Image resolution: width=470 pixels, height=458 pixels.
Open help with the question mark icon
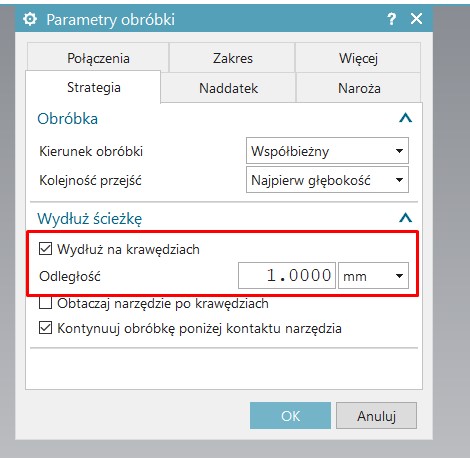(x=392, y=19)
